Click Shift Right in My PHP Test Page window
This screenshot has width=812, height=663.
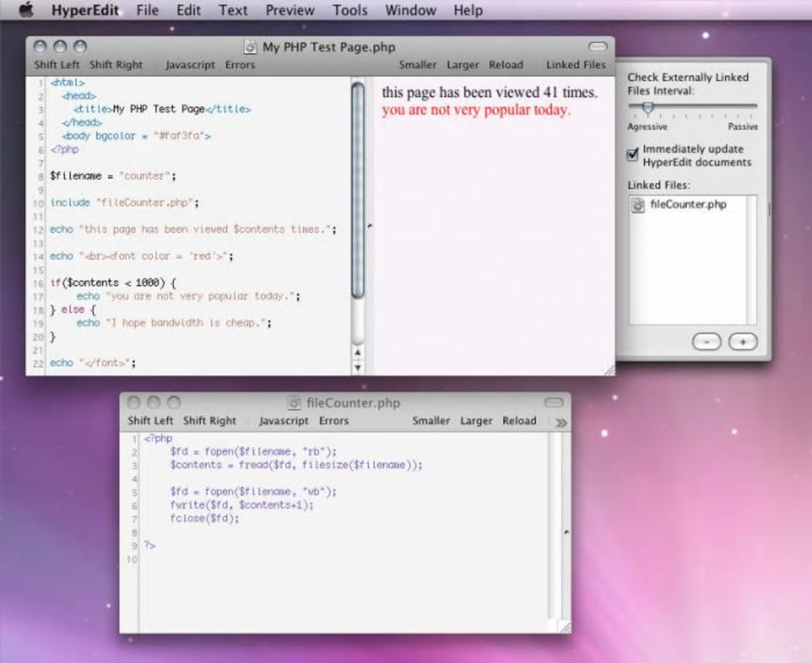point(116,64)
